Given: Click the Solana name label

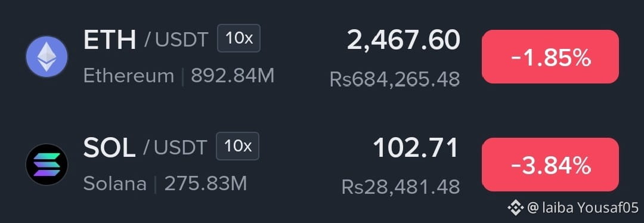Looking at the screenshot, I should click(115, 184).
